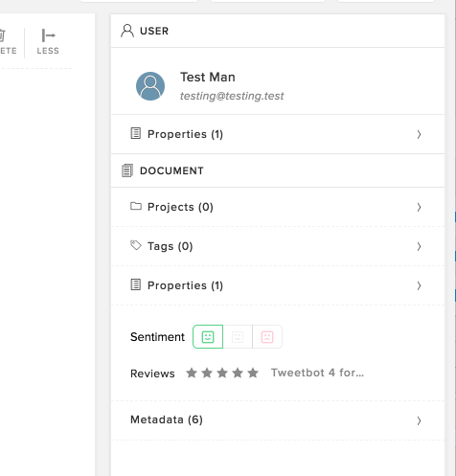Click the document Properties list icon
Image resolution: width=456 pixels, height=476 pixels.
click(x=136, y=284)
